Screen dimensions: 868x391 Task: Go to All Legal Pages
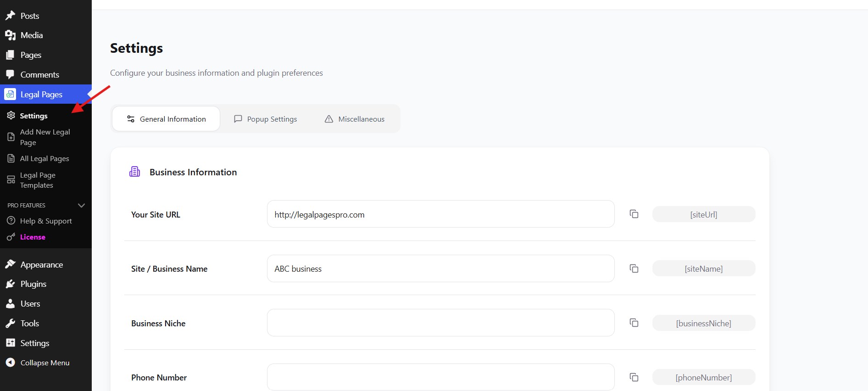pos(45,158)
